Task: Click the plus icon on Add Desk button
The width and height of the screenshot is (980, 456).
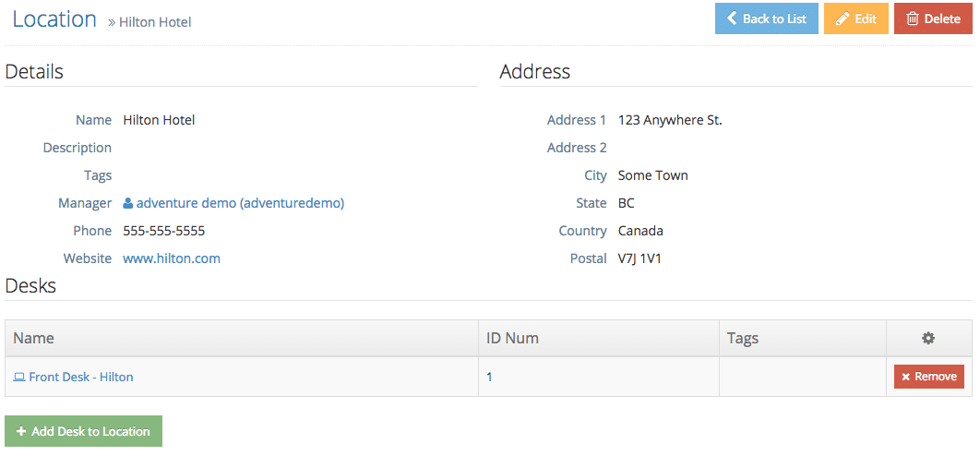Action: (x=21, y=431)
